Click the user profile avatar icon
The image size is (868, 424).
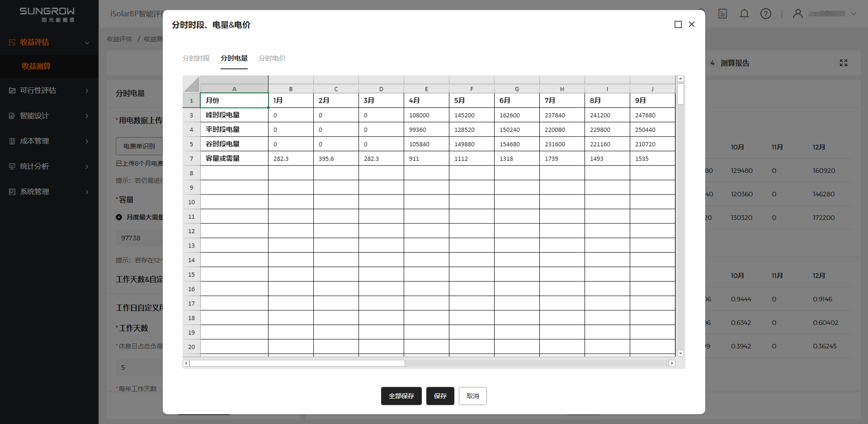click(x=798, y=14)
